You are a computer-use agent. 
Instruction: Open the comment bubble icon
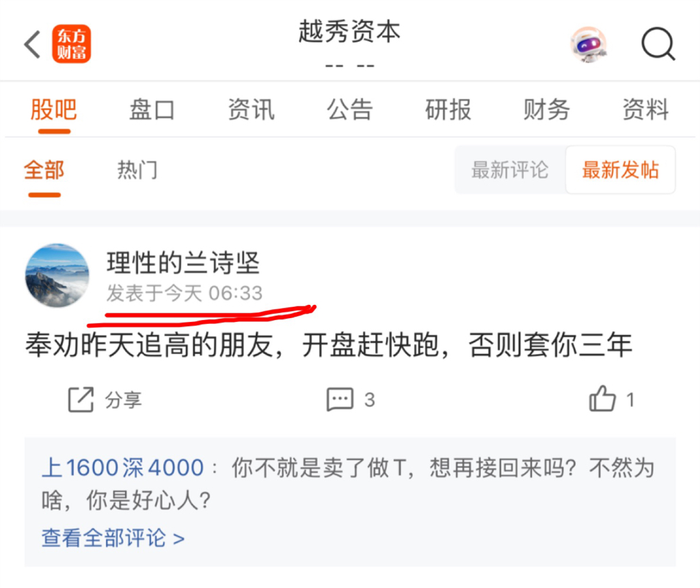coord(340,399)
